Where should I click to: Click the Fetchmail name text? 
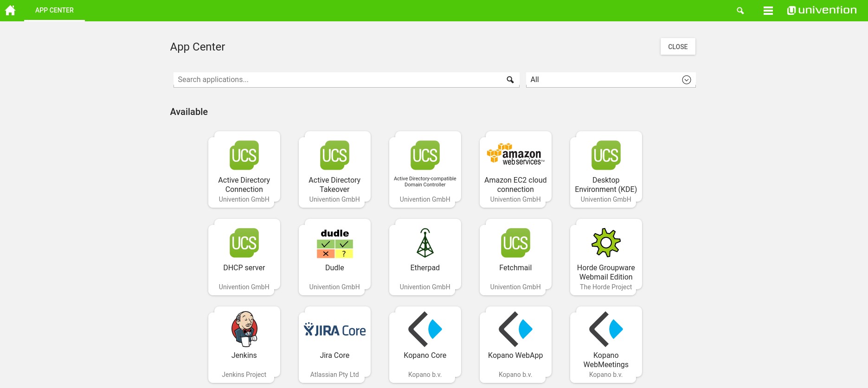(x=515, y=267)
